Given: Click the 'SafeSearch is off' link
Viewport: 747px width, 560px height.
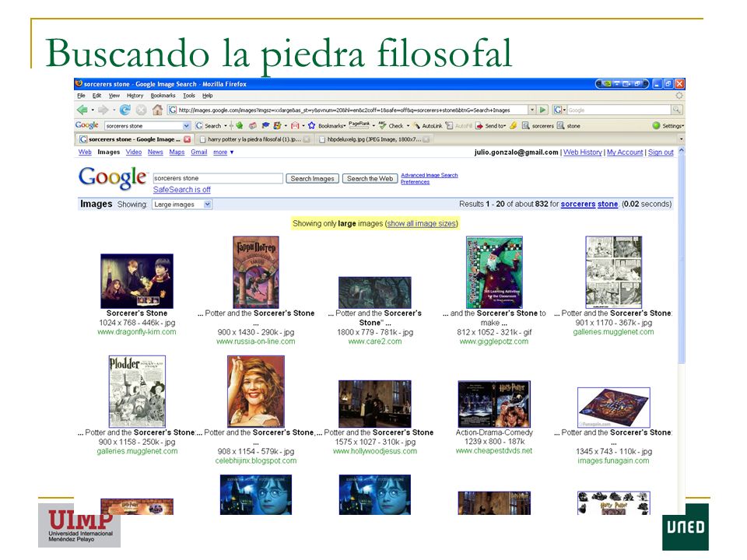Looking at the screenshot, I should (181, 190).
